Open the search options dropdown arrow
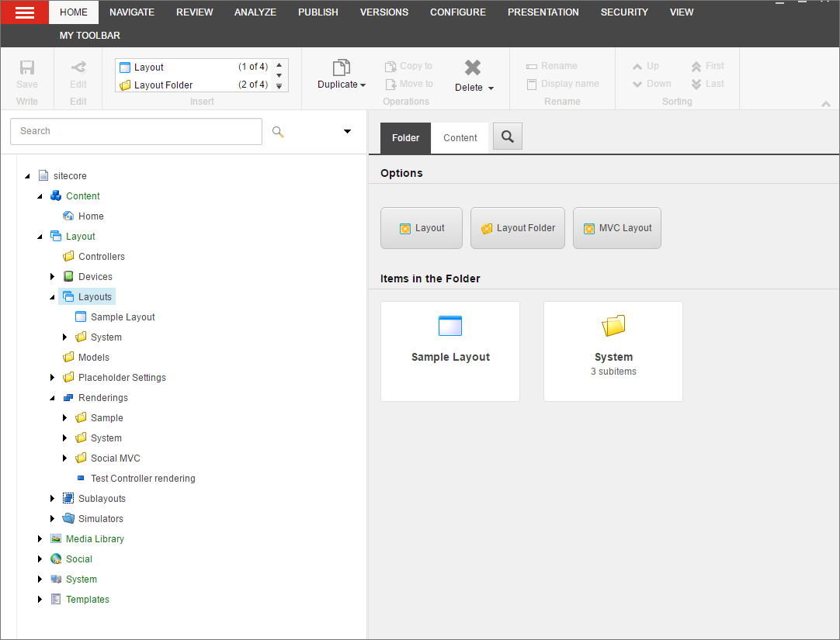The height and width of the screenshot is (640, 840). tap(347, 131)
